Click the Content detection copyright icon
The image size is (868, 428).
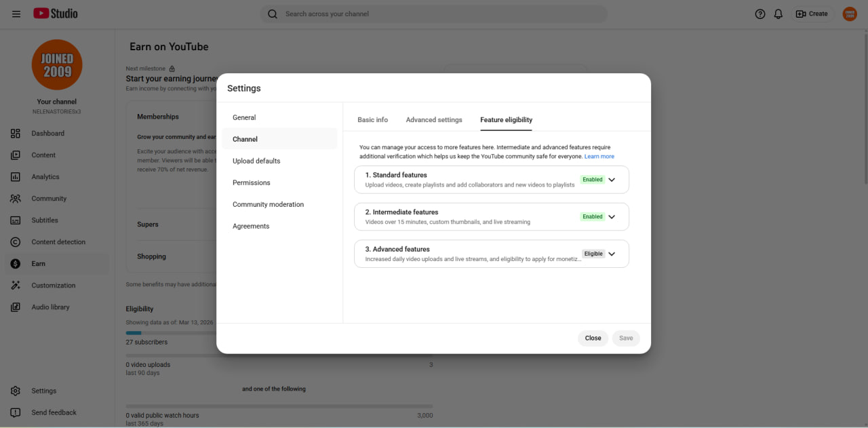pos(16,242)
